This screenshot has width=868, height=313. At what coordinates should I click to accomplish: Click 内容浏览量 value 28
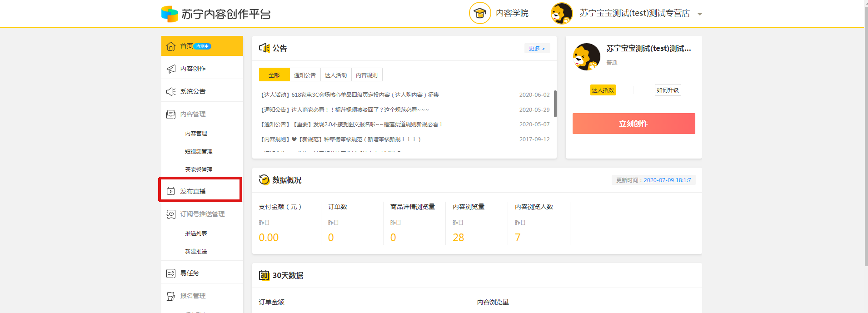458,238
